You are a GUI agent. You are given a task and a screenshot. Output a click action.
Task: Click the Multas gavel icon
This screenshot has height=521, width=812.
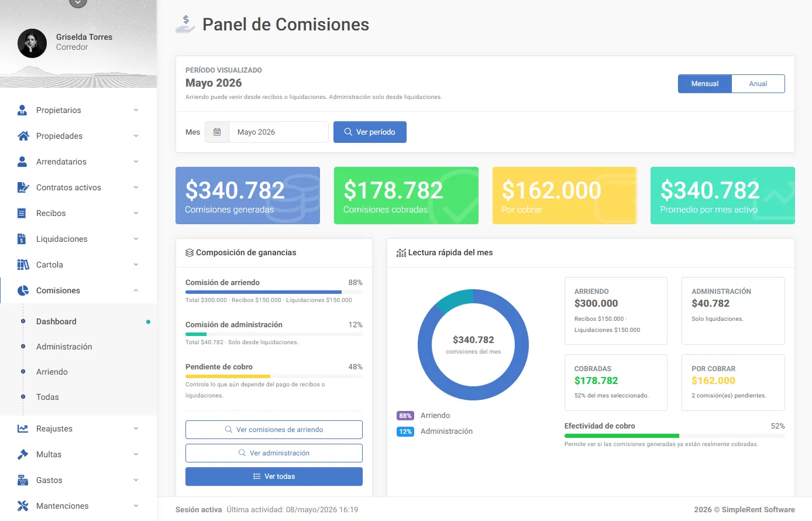point(23,454)
